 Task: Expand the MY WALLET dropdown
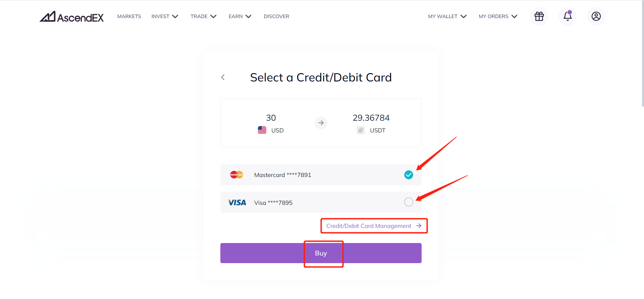447,16
